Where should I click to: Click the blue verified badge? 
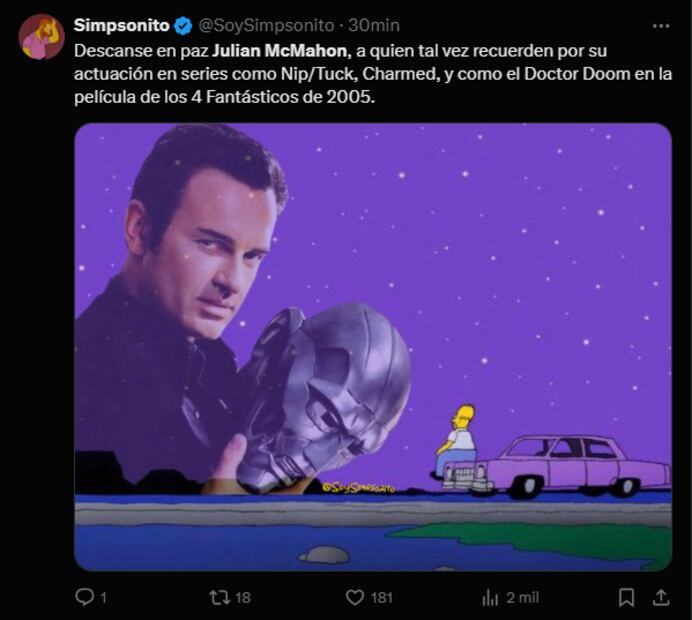[183, 26]
